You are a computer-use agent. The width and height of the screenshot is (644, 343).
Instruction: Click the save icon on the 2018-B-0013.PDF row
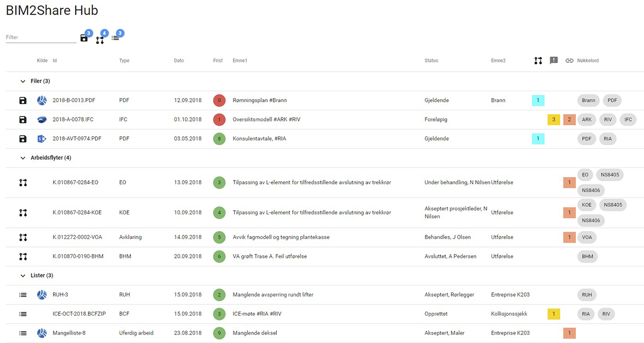pos(23,100)
